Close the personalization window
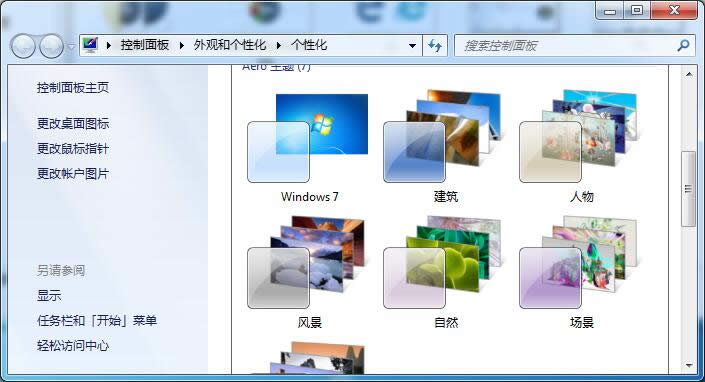705x382 pixels. click(674, 11)
